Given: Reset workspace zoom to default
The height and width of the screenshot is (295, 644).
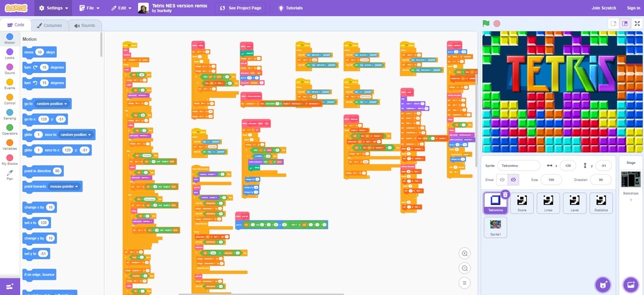Looking at the screenshot, I should click(465, 283).
